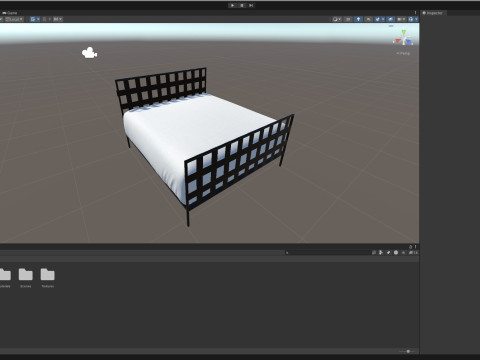Open the snap increment settings icon

point(58,19)
